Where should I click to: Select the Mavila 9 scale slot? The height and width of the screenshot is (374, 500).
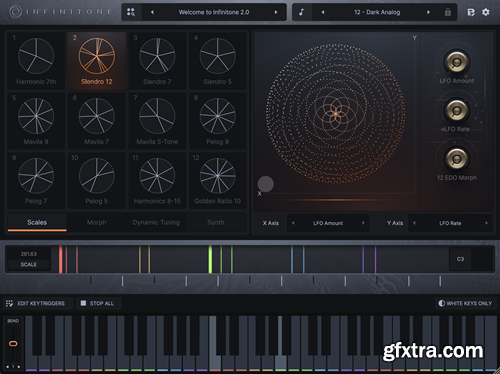(x=36, y=121)
